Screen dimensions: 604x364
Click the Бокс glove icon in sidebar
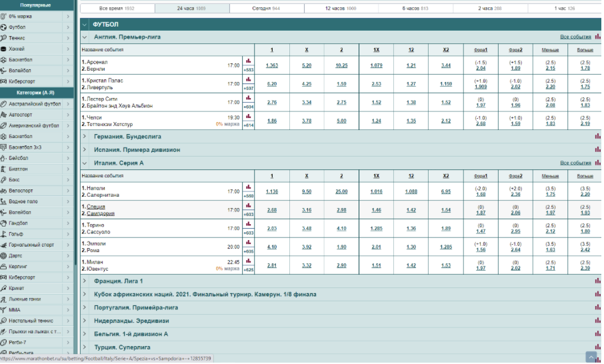[3, 180]
